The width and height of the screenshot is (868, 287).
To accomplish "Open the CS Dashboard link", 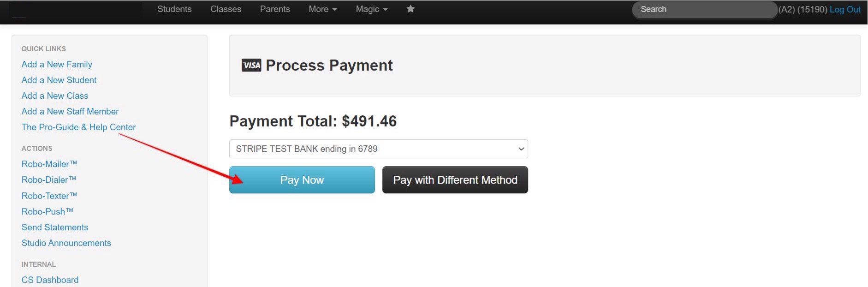I will point(50,280).
